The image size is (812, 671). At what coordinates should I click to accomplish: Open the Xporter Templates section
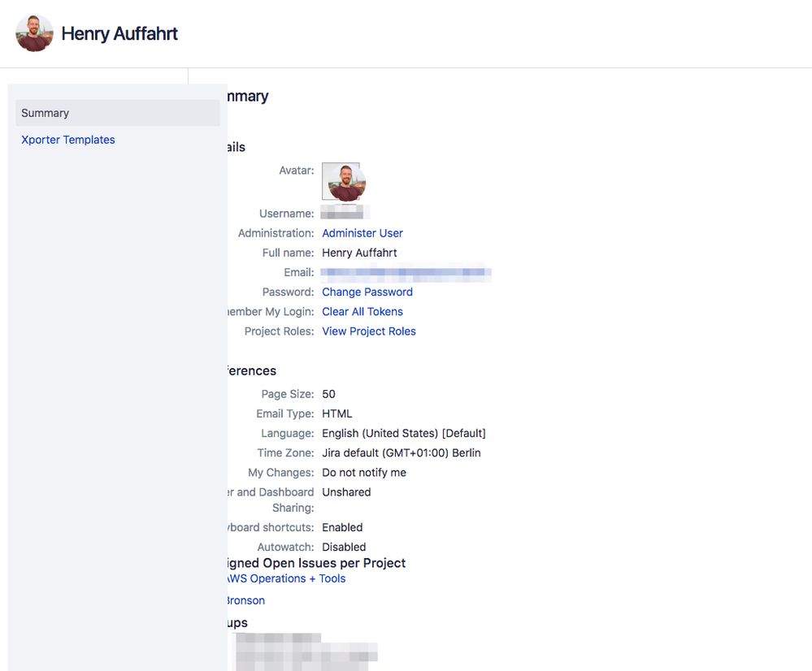[67, 139]
